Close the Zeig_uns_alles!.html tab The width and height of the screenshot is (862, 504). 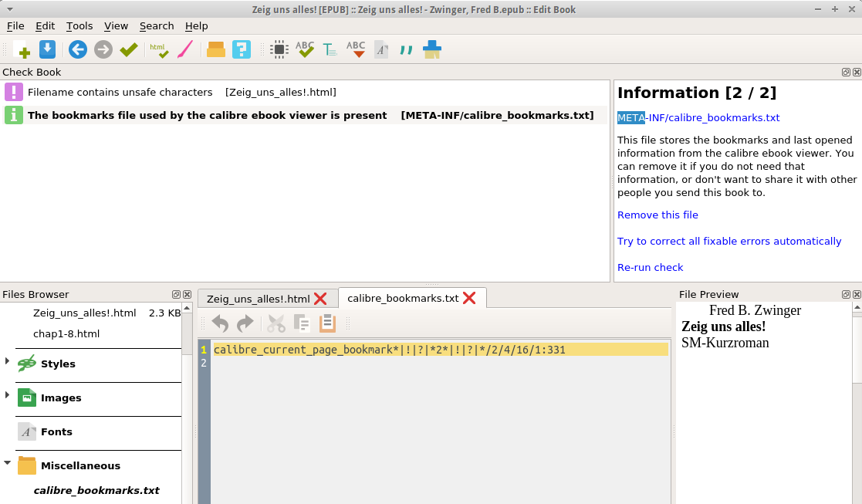(320, 299)
